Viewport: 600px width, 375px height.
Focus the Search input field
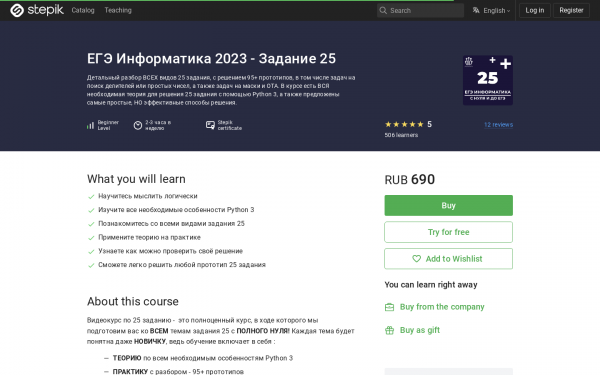click(420, 10)
